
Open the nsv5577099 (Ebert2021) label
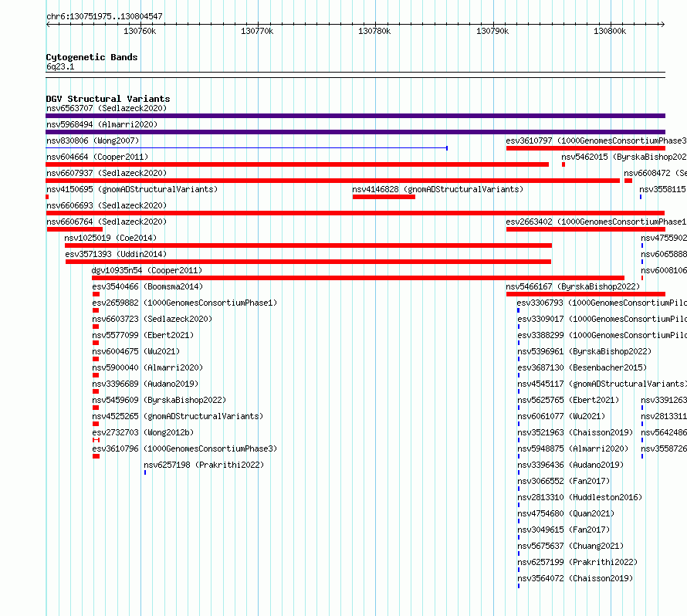click(x=143, y=335)
